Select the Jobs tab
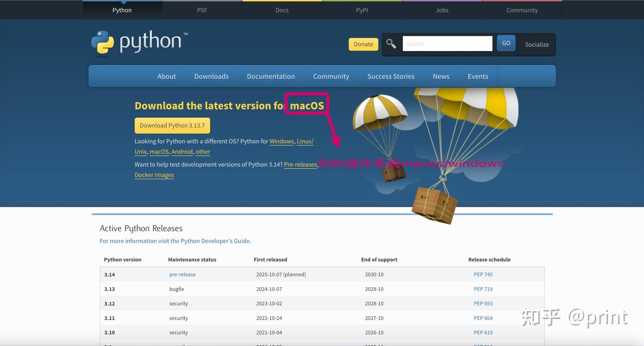 pyautogui.click(x=441, y=9)
